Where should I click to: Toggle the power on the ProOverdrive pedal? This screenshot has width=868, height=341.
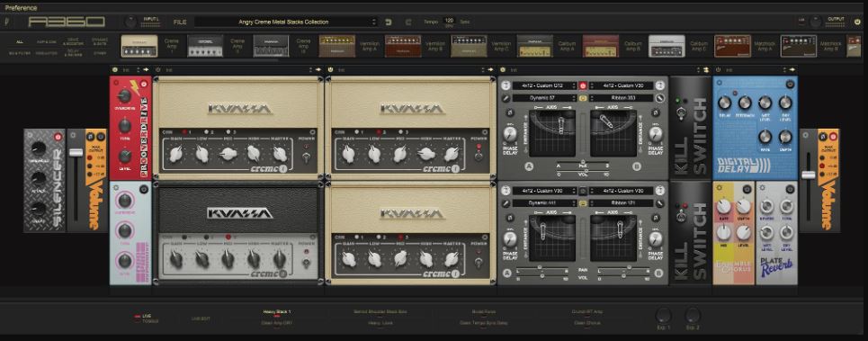click(x=143, y=85)
